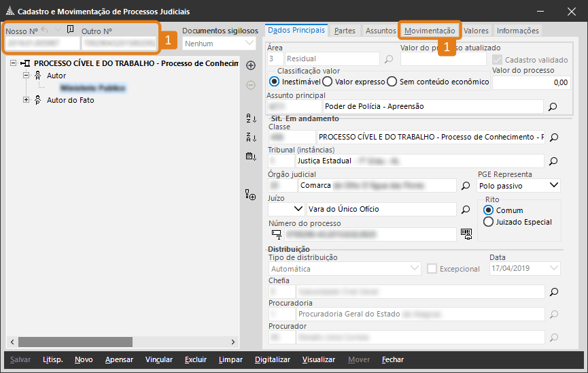Image resolution: width=588 pixels, height=373 pixels.
Task: Click the Digitalizar button
Action: [272, 359]
